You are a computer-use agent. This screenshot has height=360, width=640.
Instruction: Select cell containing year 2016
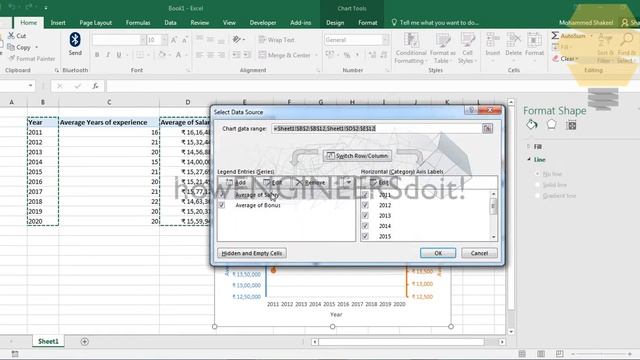tap(43, 182)
